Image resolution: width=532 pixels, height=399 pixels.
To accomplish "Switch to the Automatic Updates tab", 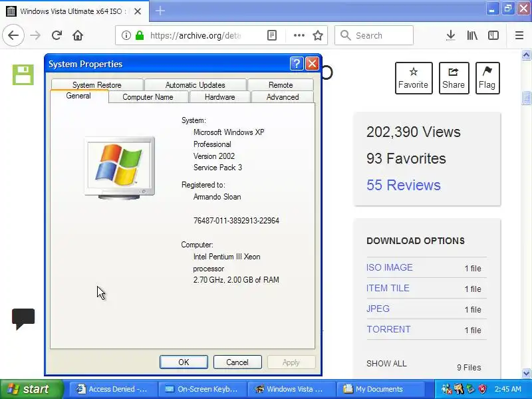I will coord(196,85).
